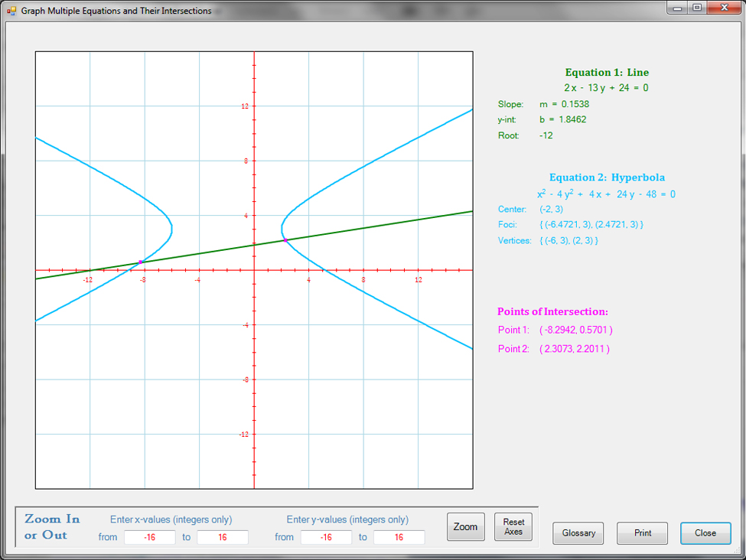Screen dimensions: 746x560
Task: Maximize the graph window
Action: click(697, 8)
